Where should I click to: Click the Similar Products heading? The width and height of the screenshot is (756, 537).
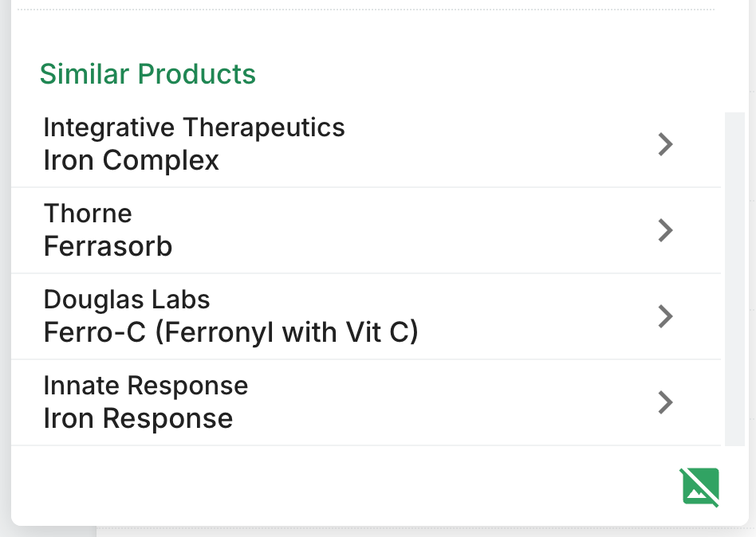[x=148, y=74]
